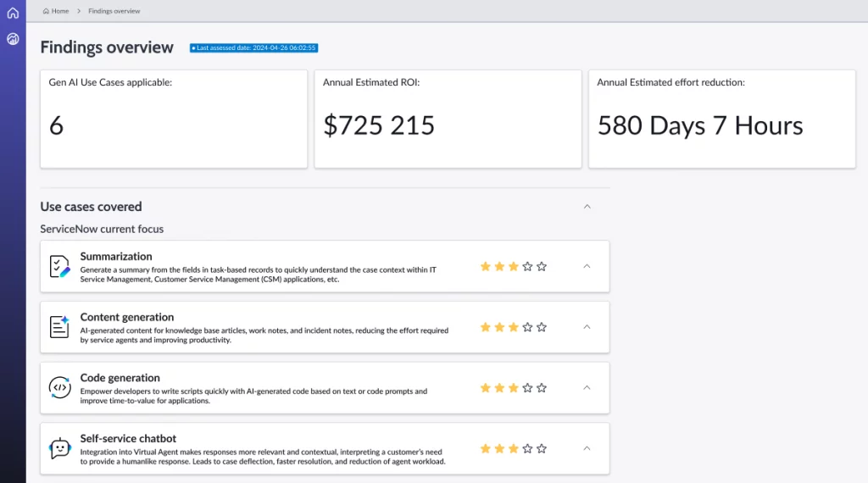Collapse the Summarization card

[x=587, y=266]
